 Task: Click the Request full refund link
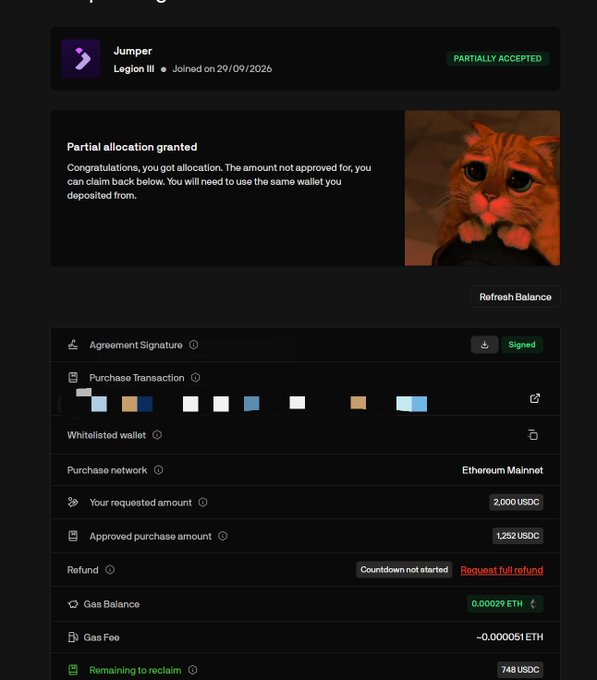tap(502, 570)
